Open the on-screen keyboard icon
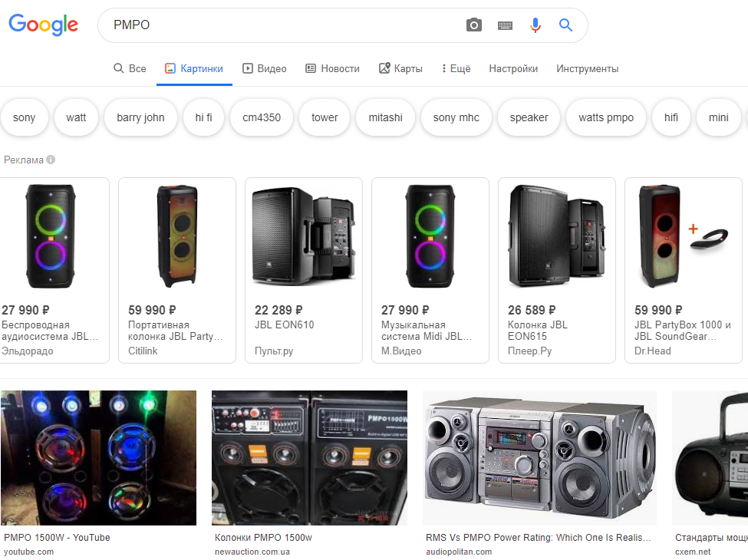 click(505, 25)
